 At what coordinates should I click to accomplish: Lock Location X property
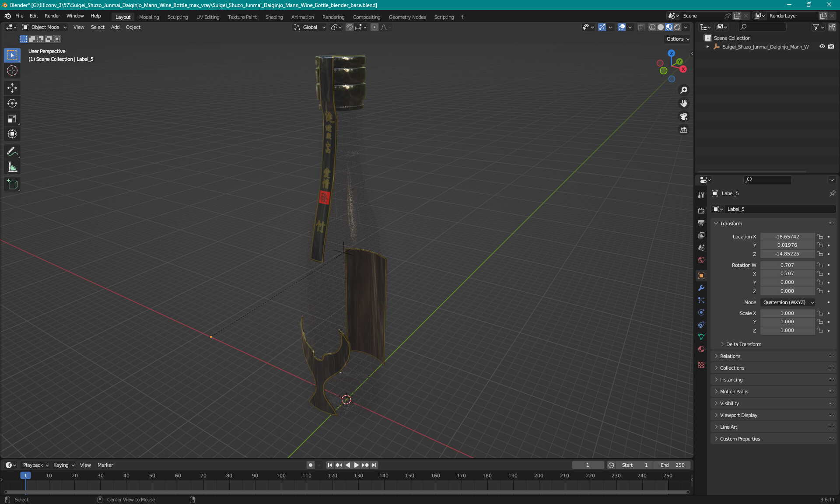click(820, 237)
